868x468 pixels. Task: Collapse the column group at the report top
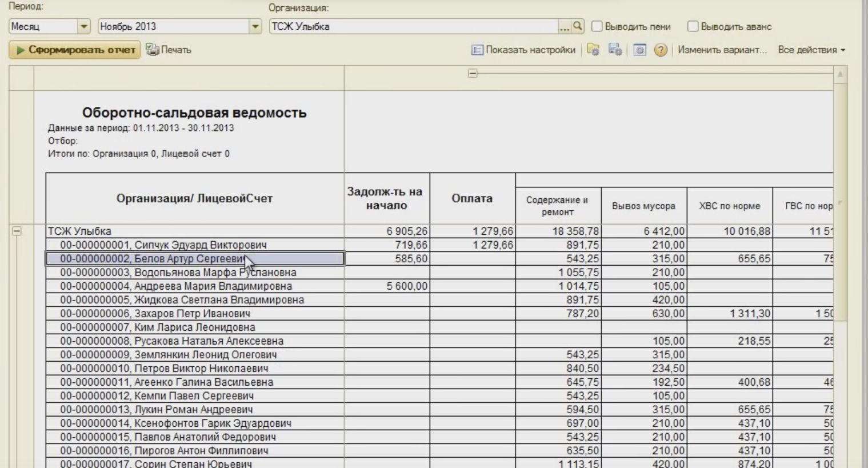click(x=473, y=73)
